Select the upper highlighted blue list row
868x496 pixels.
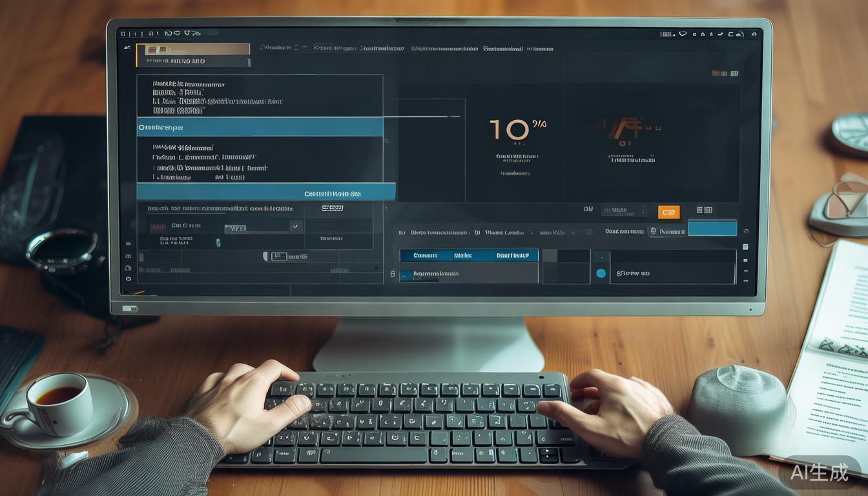point(260,127)
